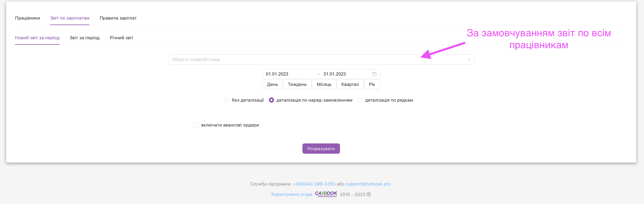Enable 'включати авансові ордери' checkbox
Viewport: 644px width, 204px height.
[196, 125]
